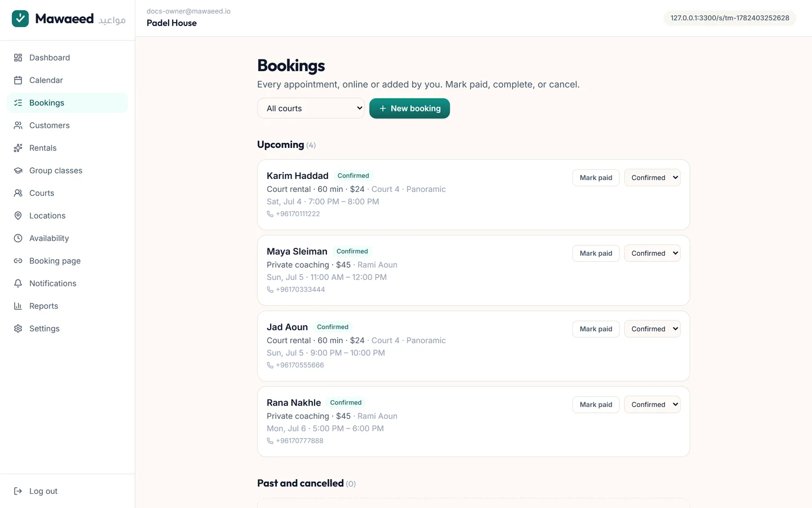Click the phone icon beside +96170777888
The height and width of the screenshot is (508, 812).
(270, 441)
